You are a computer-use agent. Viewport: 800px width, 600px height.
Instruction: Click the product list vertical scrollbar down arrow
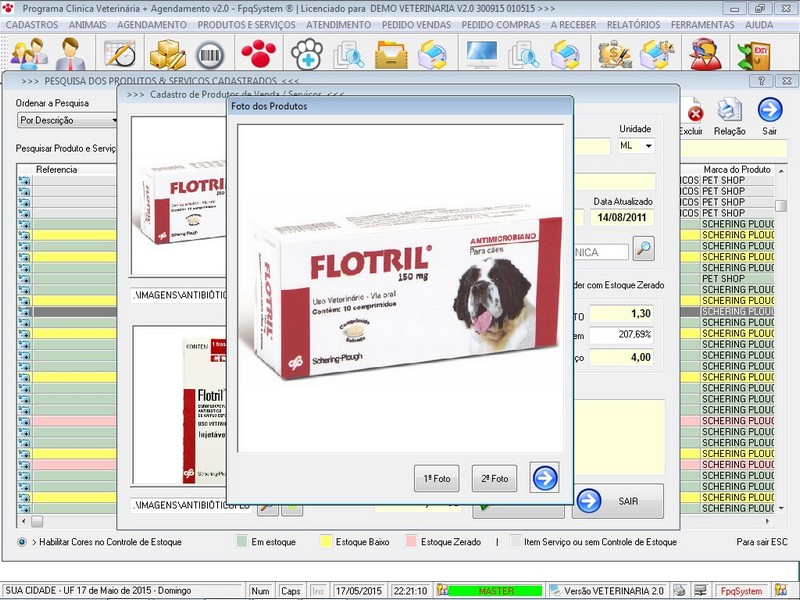click(x=781, y=508)
